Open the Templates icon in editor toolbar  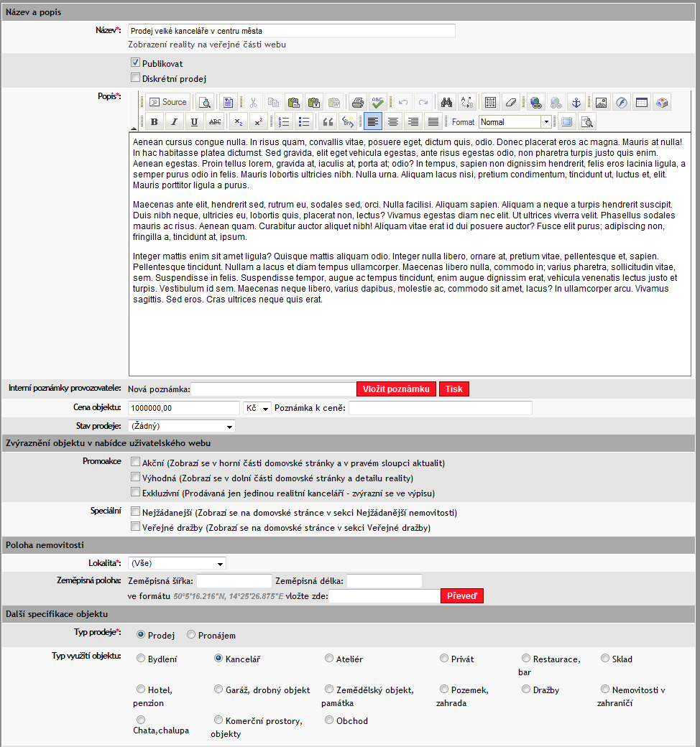[x=228, y=102]
